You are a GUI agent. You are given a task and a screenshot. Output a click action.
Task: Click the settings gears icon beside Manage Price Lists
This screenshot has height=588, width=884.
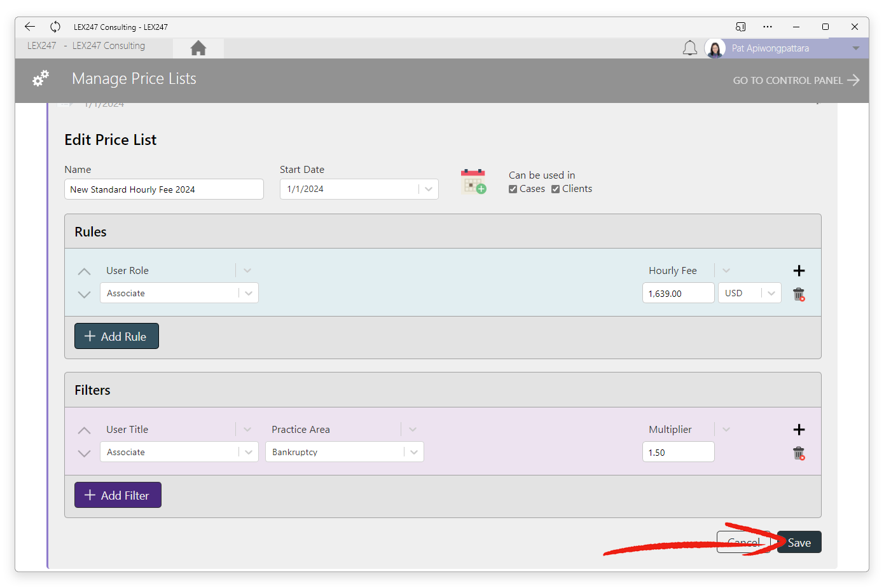41,79
